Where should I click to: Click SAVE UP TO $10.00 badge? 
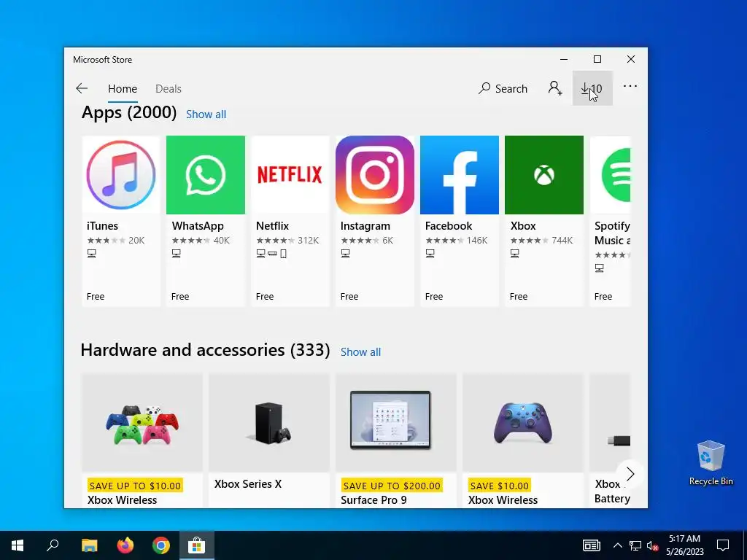click(135, 486)
